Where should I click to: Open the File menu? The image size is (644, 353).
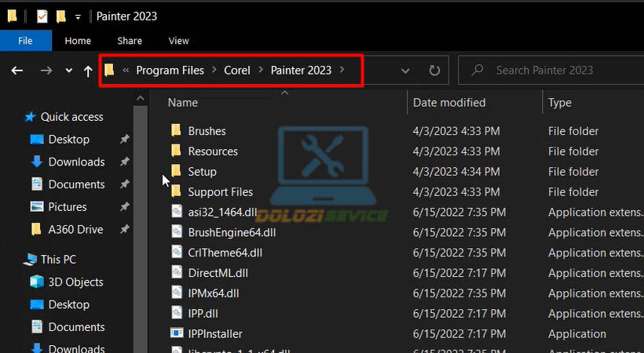coord(25,41)
